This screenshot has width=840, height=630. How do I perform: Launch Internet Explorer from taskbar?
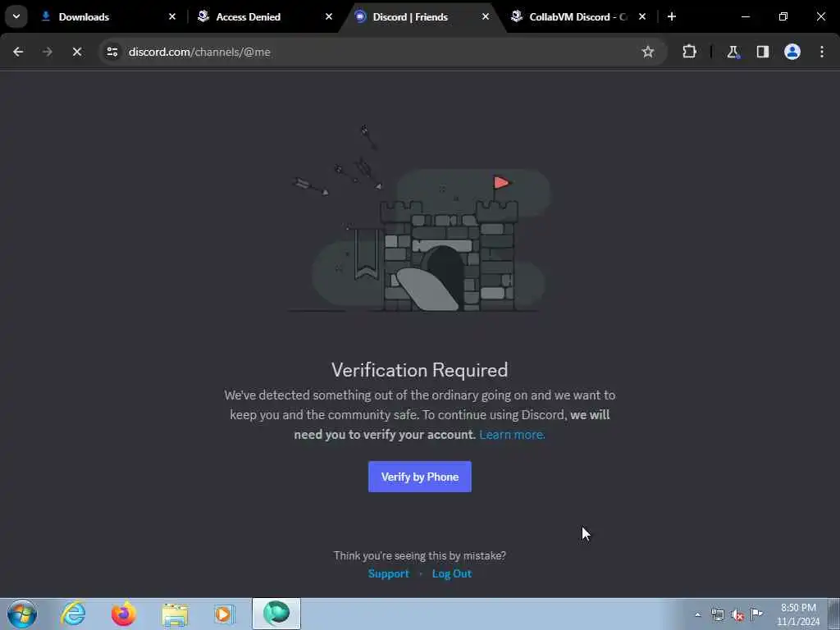pos(73,614)
